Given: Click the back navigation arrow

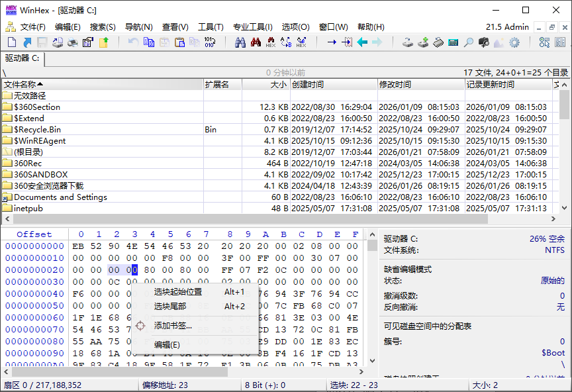Looking at the screenshot, I should (363, 42).
